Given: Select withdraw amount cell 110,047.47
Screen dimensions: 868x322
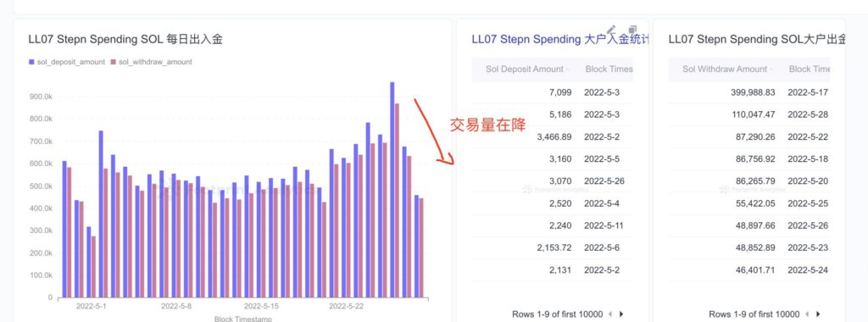Looking at the screenshot, I should tap(753, 114).
